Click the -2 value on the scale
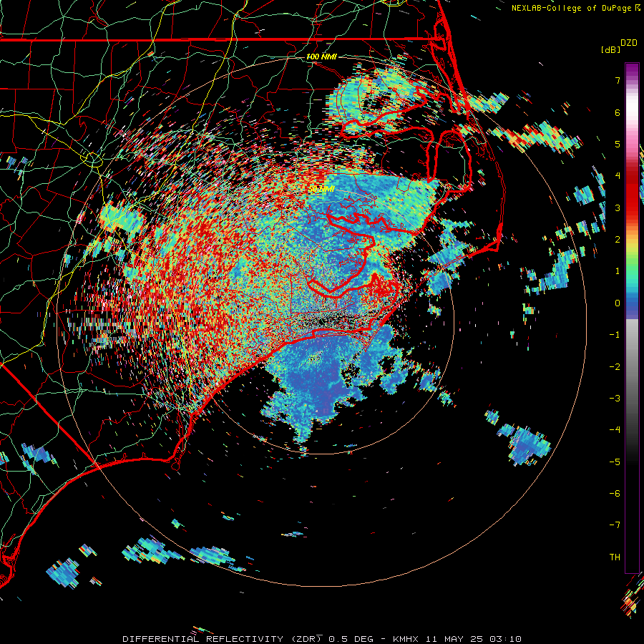This screenshot has height=644, width=644. (615, 366)
